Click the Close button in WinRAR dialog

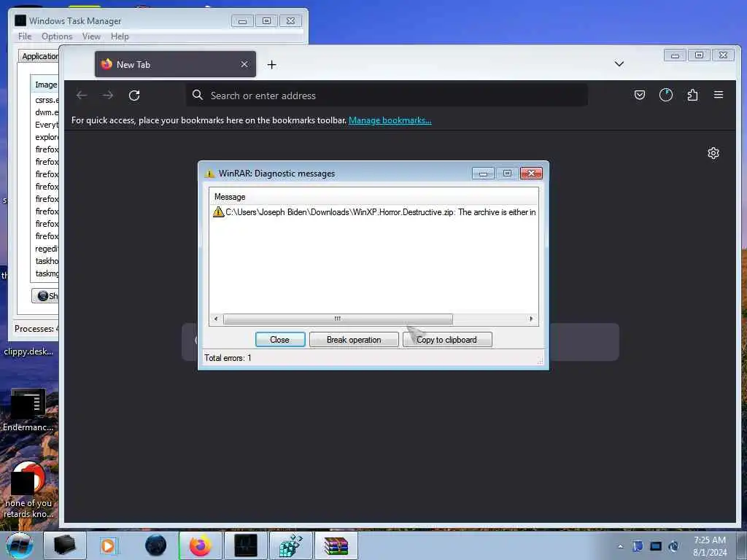pyautogui.click(x=280, y=340)
